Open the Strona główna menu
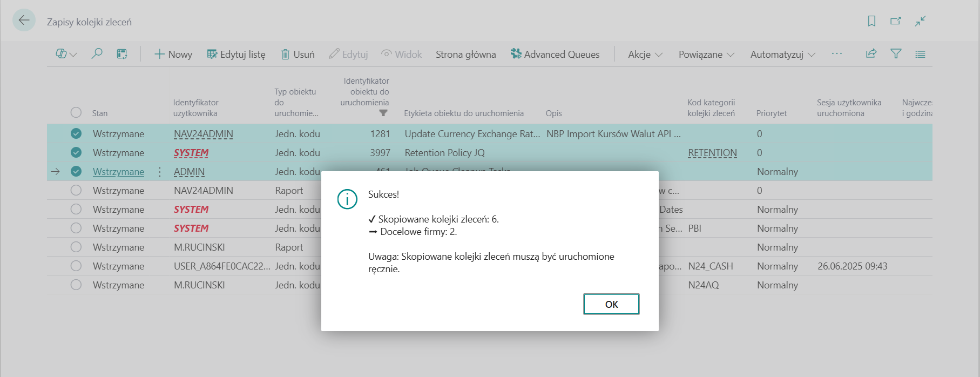The width and height of the screenshot is (980, 377). coord(465,55)
